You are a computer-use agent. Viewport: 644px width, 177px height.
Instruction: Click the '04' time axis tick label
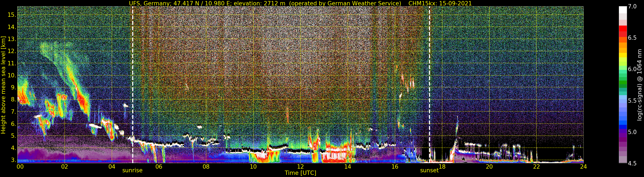(112, 166)
